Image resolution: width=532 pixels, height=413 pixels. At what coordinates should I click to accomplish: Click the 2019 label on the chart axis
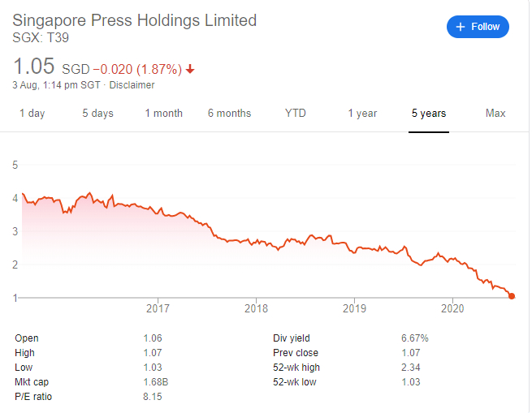(354, 308)
